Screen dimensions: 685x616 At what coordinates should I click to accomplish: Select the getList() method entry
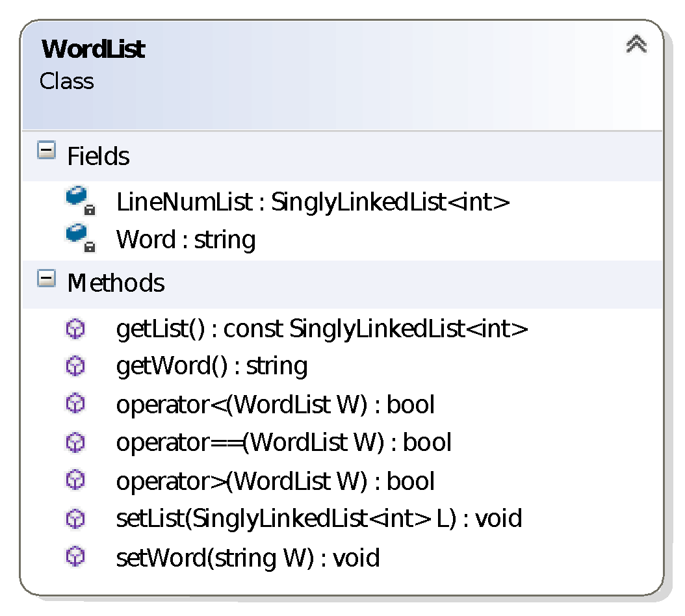(x=322, y=329)
